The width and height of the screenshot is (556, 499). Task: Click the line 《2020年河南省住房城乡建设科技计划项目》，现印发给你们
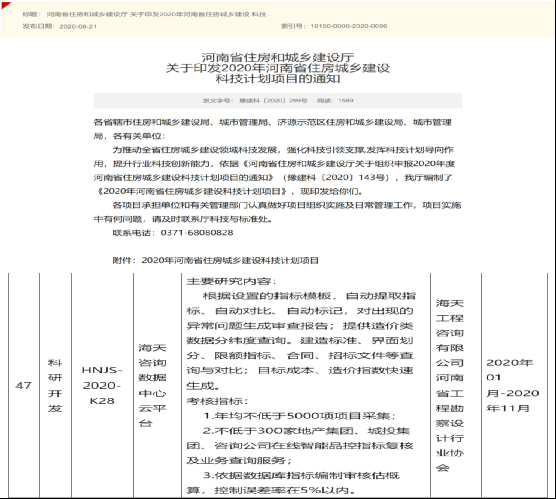tap(230, 192)
